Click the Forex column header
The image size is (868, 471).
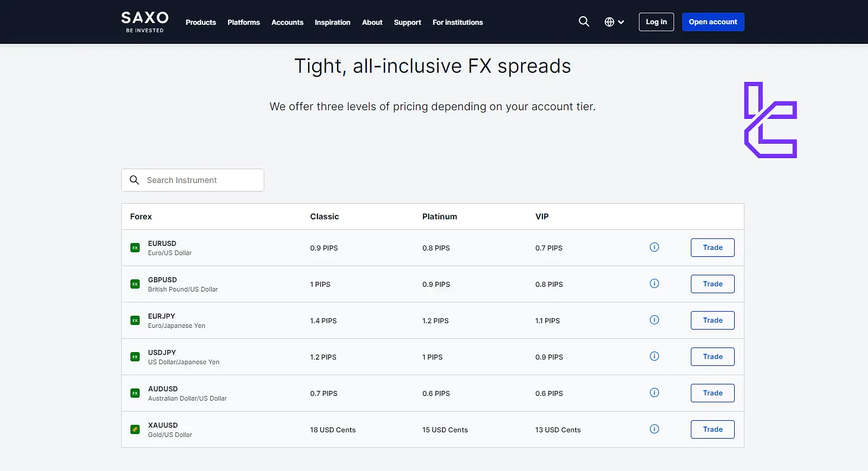coord(141,216)
